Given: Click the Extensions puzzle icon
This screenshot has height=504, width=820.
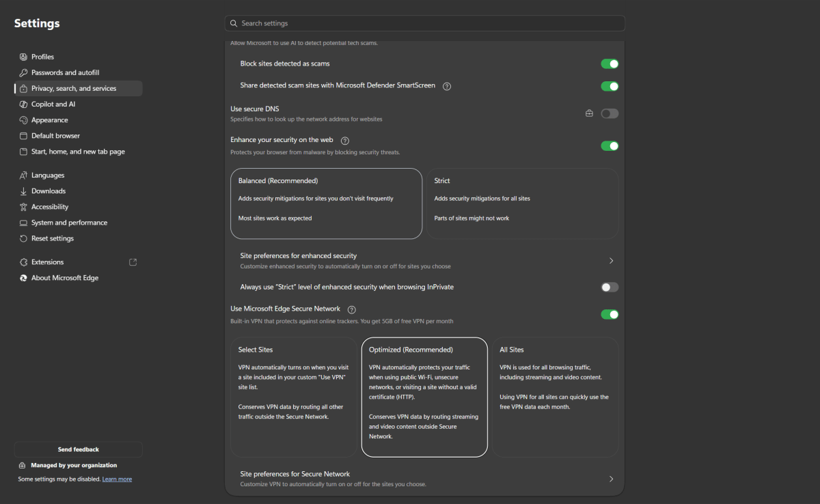Looking at the screenshot, I should click(23, 262).
